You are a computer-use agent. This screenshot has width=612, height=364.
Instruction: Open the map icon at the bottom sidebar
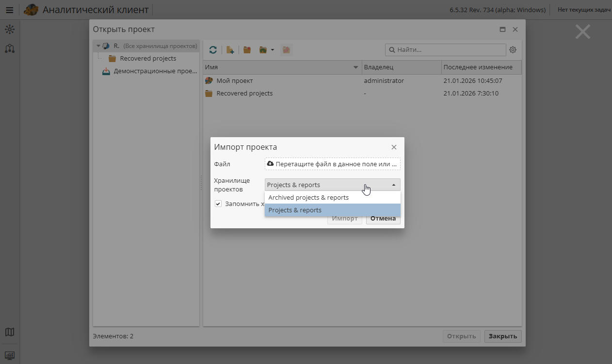[x=10, y=332]
